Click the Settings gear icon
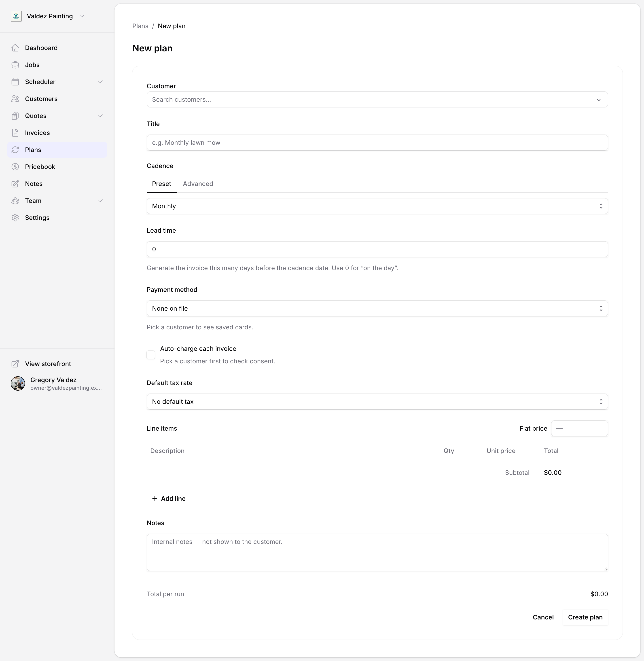 pyautogui.click(x=15, y=218)
